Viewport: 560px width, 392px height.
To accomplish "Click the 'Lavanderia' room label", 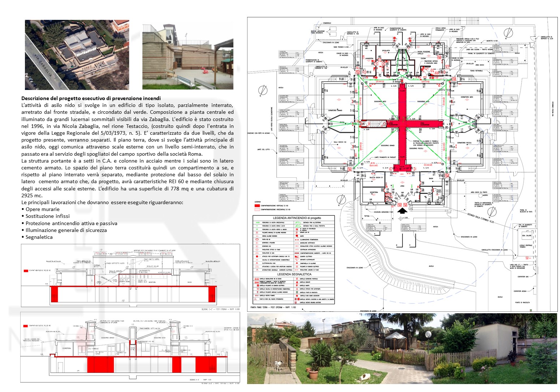I will coord(369,58).
